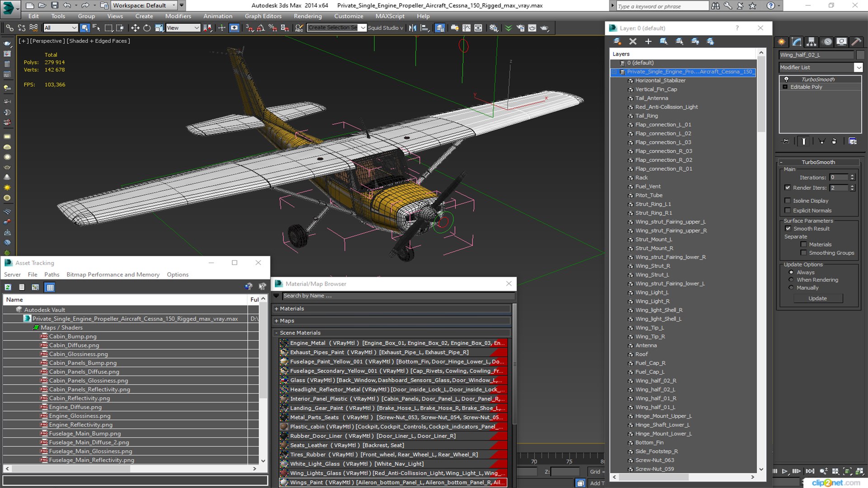The image size is (868, 488).
Task: Open the Modifiers menu
Action: [178, 16]
